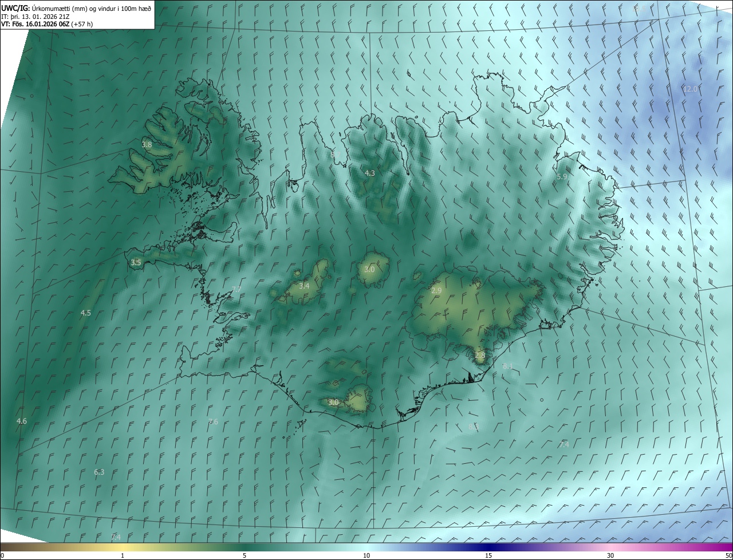Screen dimensions: 733x560
Task: Click the colorbar tick label reading 5
Action: point(245,555)
